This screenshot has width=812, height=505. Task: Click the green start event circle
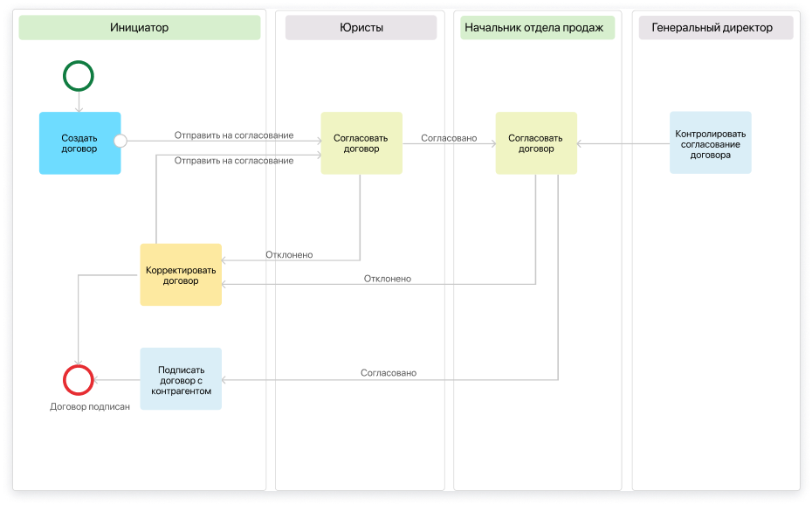79,76
